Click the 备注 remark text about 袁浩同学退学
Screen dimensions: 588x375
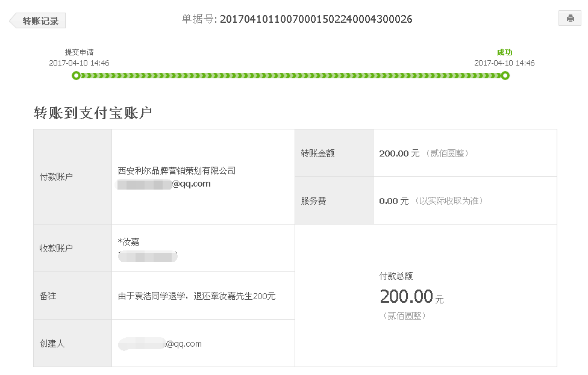(196, 296)
